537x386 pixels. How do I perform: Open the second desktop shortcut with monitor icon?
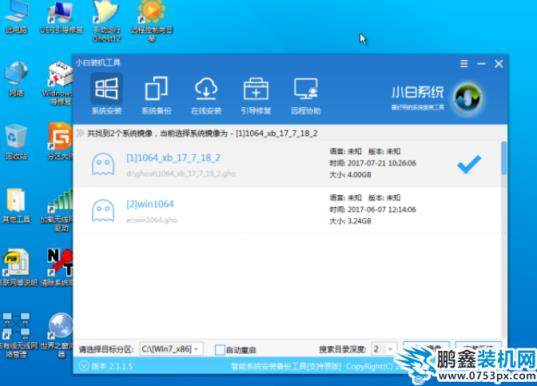[x=62, y=17]
